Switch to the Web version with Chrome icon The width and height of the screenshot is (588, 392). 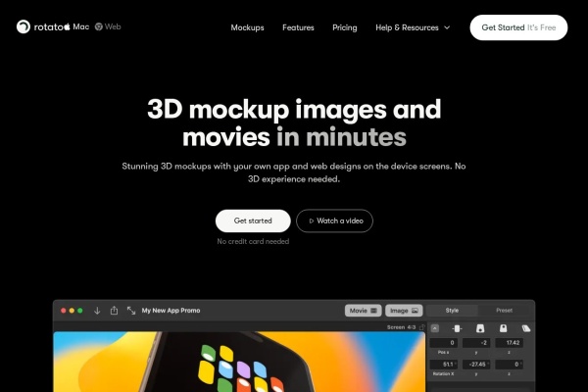click(108, 26)
